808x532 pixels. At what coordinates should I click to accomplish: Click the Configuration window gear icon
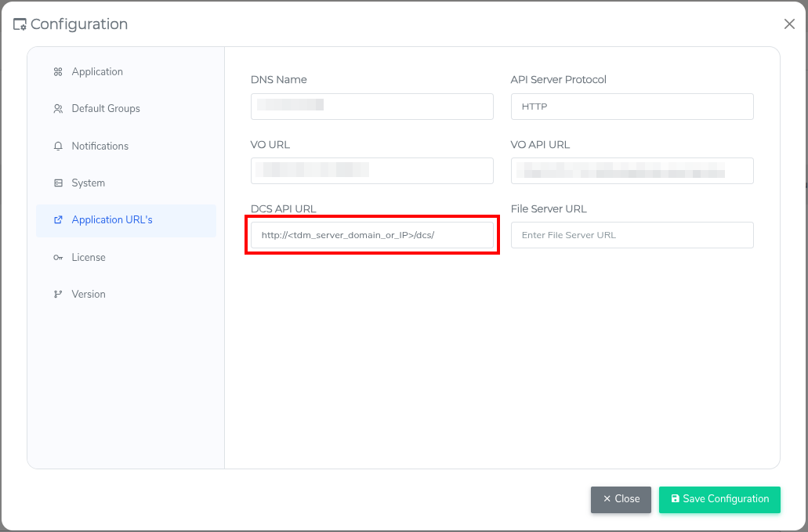tap(20, 24)
